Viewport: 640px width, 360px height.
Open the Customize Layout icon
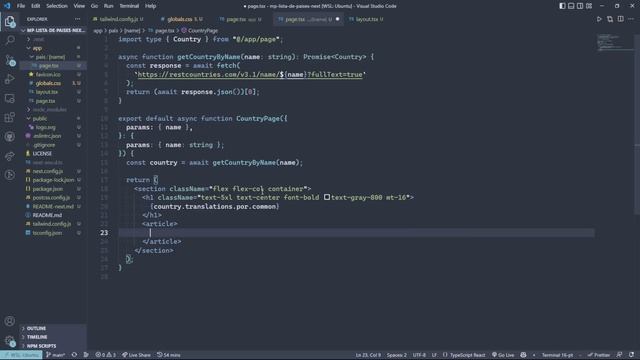(589, 6)
